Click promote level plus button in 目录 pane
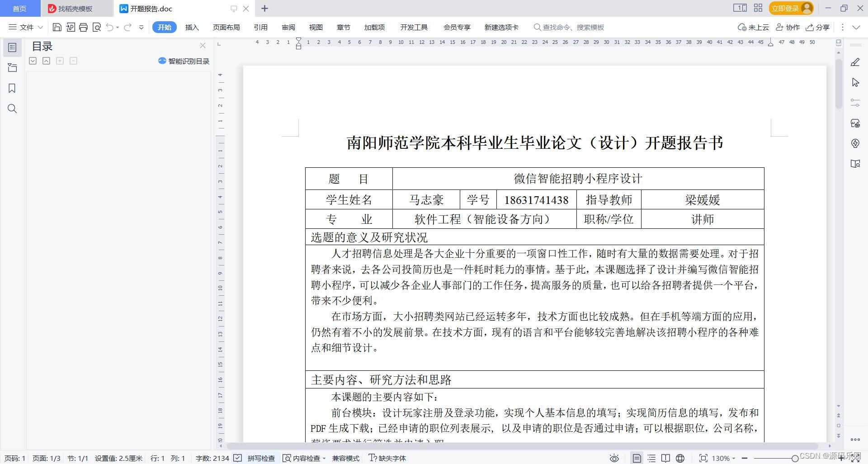Viewport: 868px width, 464px height. pos(60,61)
